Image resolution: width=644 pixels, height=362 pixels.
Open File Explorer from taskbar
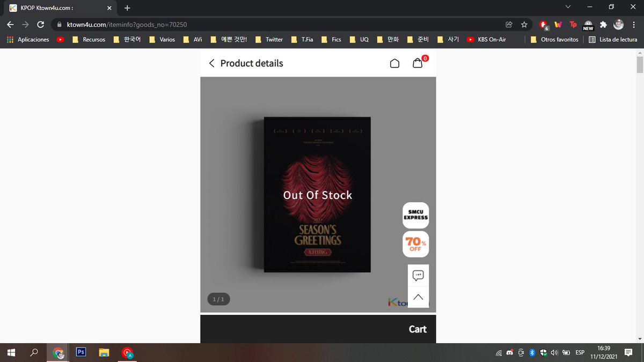point(104,352)
